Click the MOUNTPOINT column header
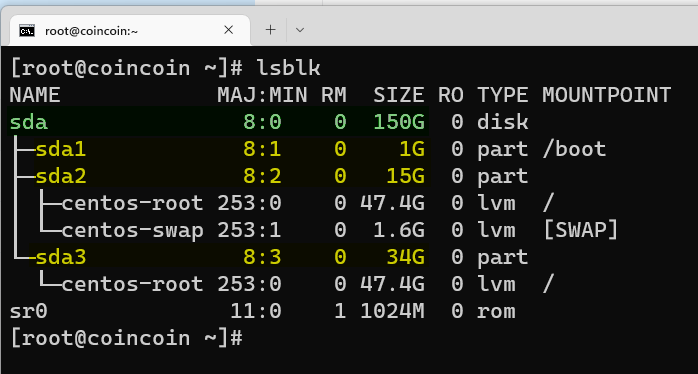The image size is (698, 374). click(x=606, y=95)
